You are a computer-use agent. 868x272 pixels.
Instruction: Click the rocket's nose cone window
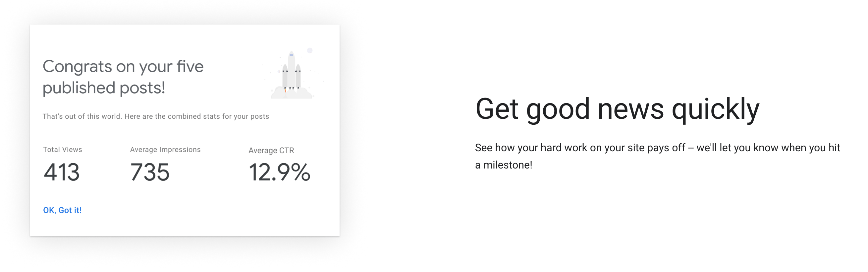point(292,55)
